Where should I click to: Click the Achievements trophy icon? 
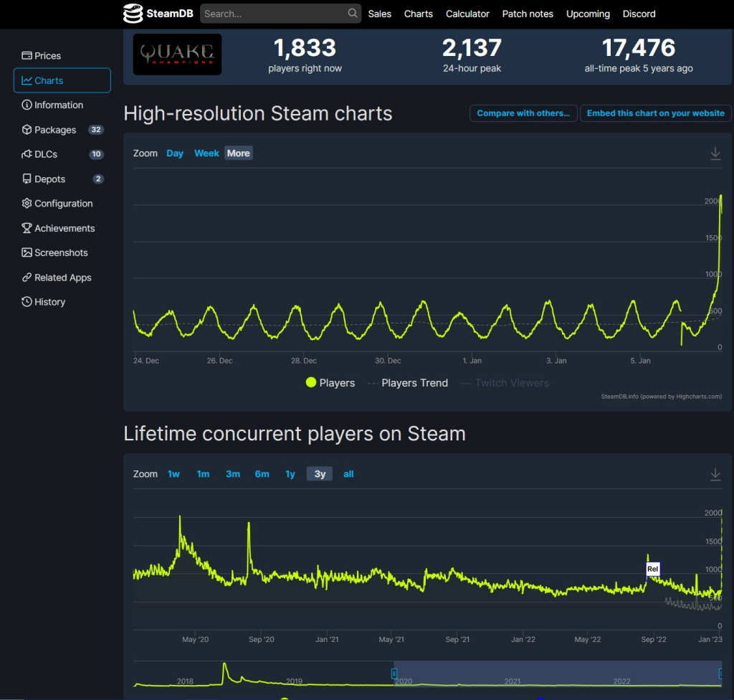[27, 228]
